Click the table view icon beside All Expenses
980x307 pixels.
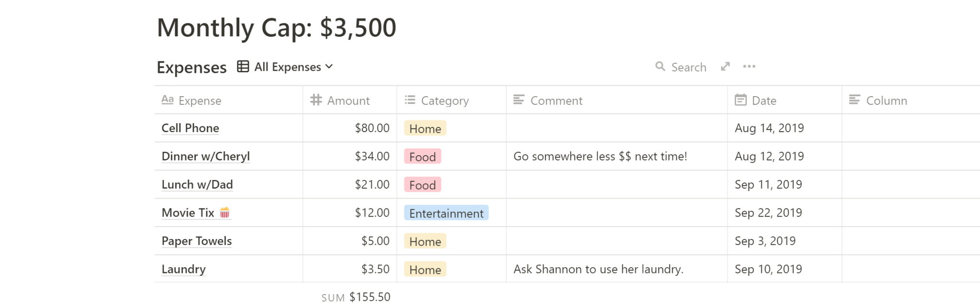(243, 67)
